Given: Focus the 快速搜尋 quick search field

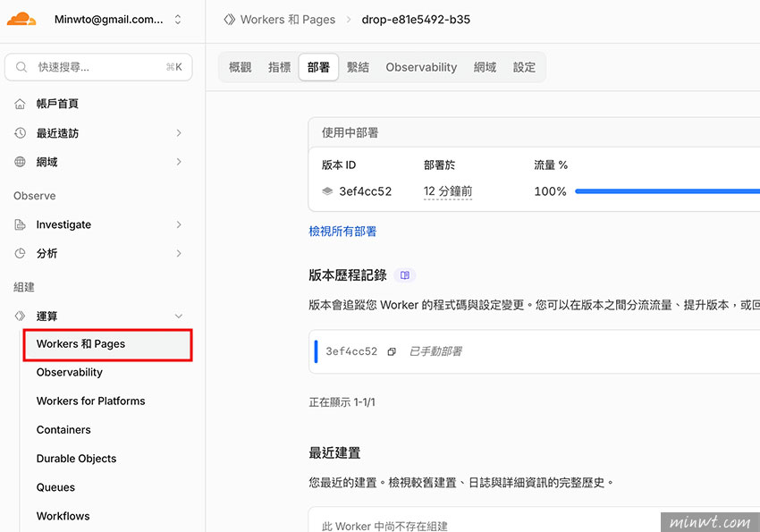Looking at the screenshot, I should (98, 67).
